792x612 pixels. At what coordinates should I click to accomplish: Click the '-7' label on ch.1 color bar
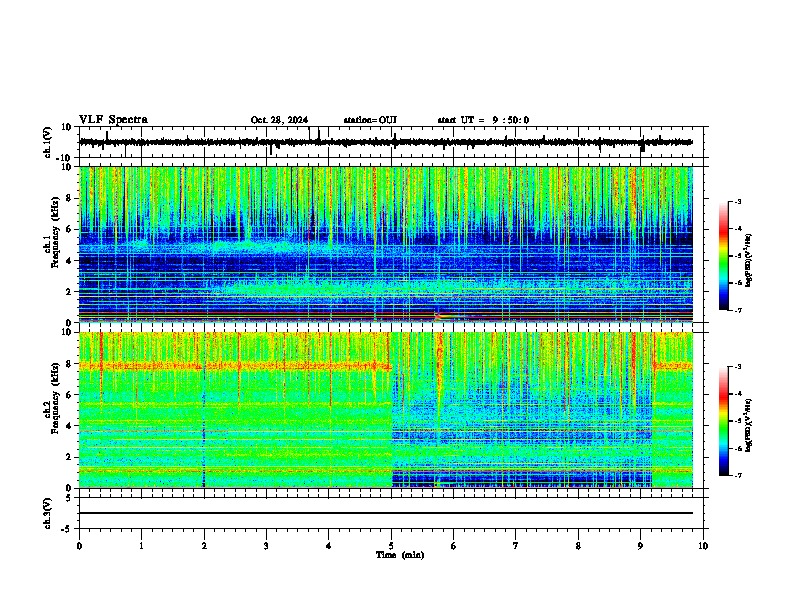pyautogui.click(x=737, y=311)
